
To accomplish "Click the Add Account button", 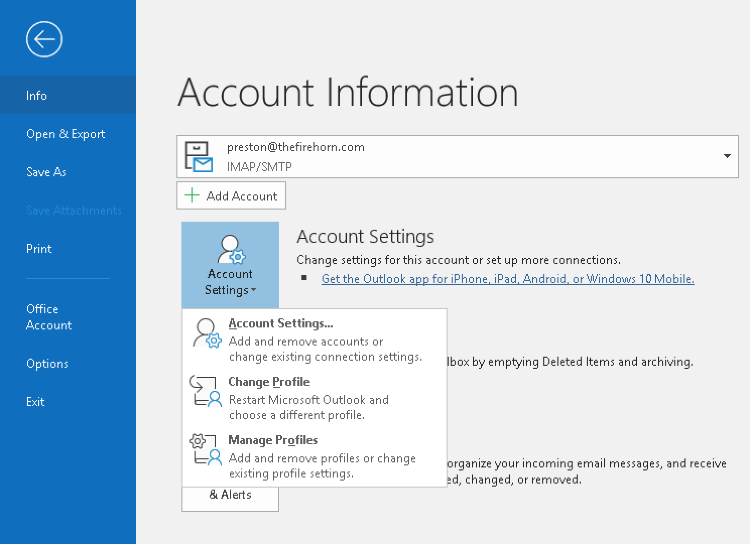I will coord(231,195).
